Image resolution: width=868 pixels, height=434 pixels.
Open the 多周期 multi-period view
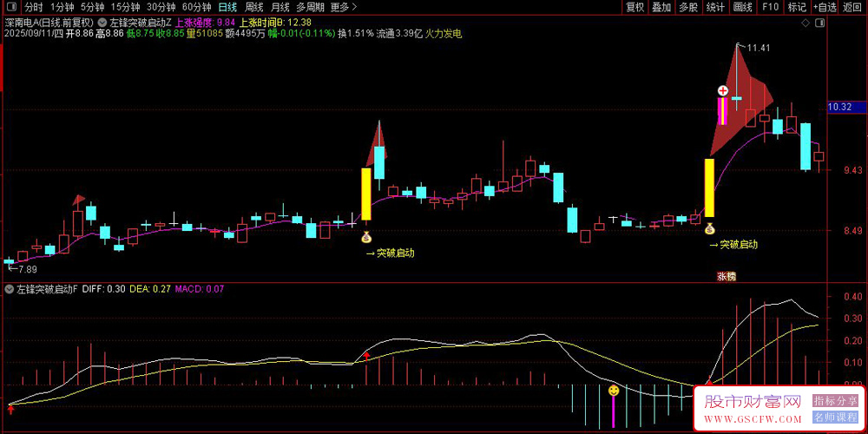coord(310,7)
